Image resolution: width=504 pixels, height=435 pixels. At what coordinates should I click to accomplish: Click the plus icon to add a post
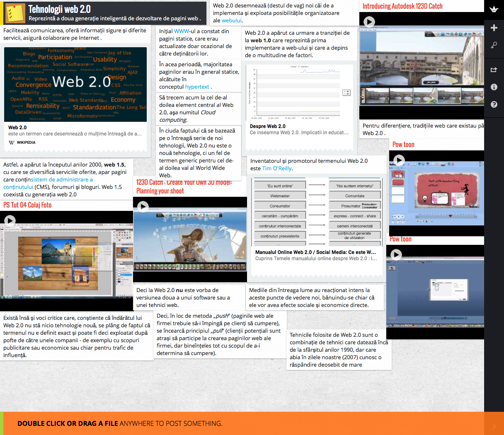(494, 28)
